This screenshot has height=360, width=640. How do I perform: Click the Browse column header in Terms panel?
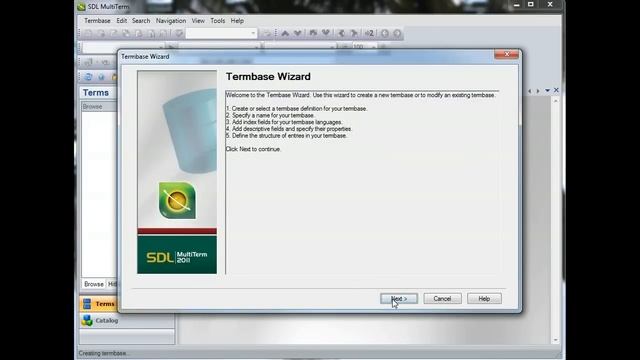(99, 107)
